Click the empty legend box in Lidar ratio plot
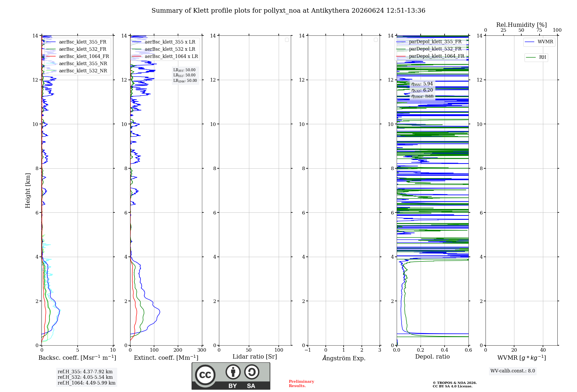The height and width of the screenshot is (392, 577). pyautogui.click(x=287, y=40)
